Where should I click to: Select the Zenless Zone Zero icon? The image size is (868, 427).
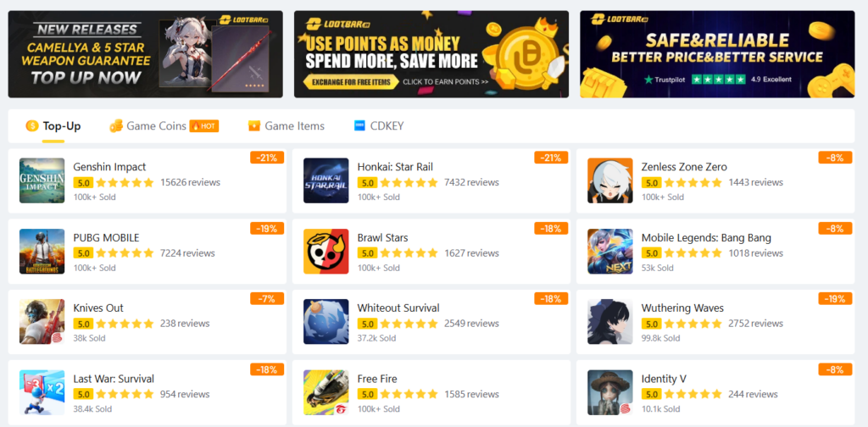click(x=610, y=180)
